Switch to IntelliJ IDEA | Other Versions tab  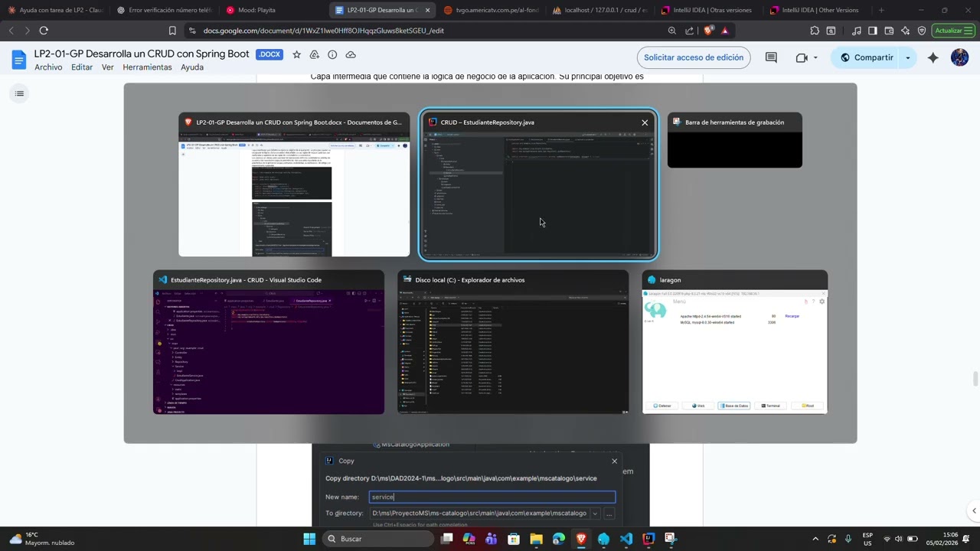[817, 10]
